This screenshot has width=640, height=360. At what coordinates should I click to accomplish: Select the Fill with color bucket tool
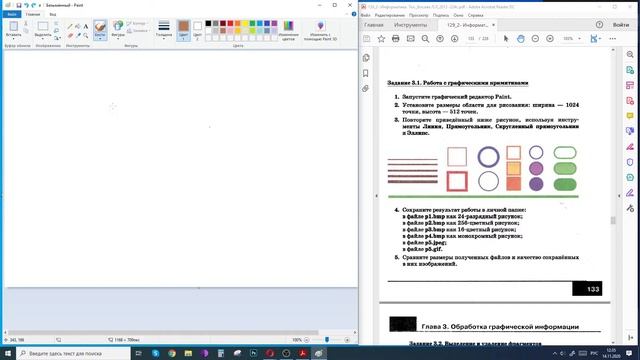(78, 27)
